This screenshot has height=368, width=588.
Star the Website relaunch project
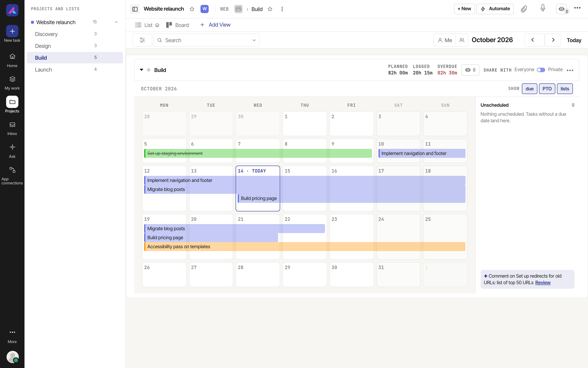192,9
